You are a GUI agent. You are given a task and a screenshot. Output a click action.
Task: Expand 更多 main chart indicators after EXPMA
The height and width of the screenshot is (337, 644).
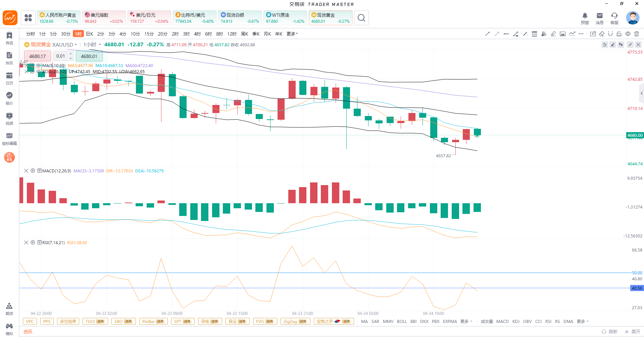pyautogui.click(x=466, y=322)
